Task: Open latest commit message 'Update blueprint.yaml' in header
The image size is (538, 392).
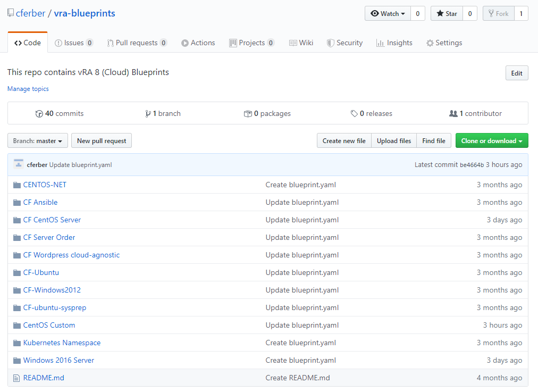Action: pyautogui.click(x=81, y=165)
